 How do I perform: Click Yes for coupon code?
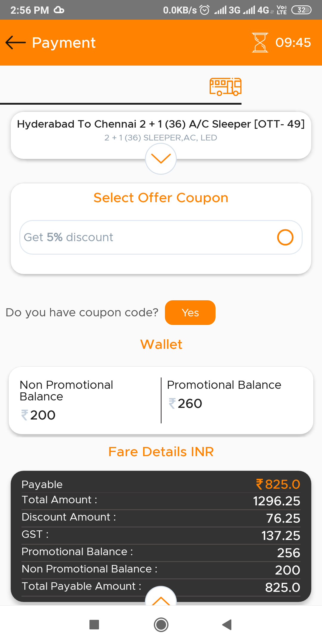(x=190, y=312)
